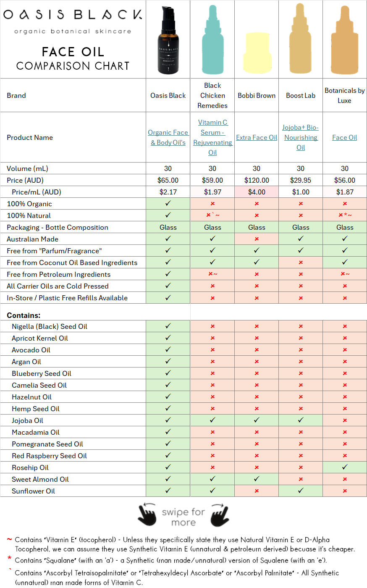Click Bobbi Brown's Australian Made cross mark
367x588 pixels.
257,239
